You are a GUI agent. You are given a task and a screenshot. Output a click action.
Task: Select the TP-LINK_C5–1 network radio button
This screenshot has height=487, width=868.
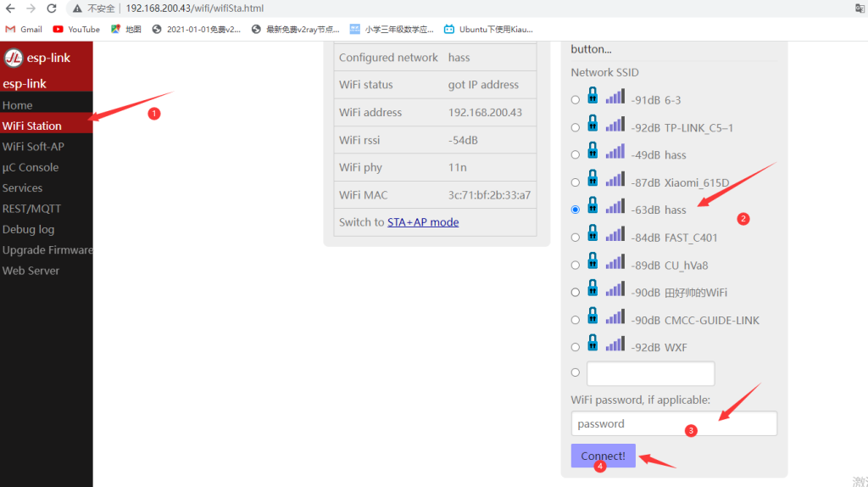pos(576,127)
